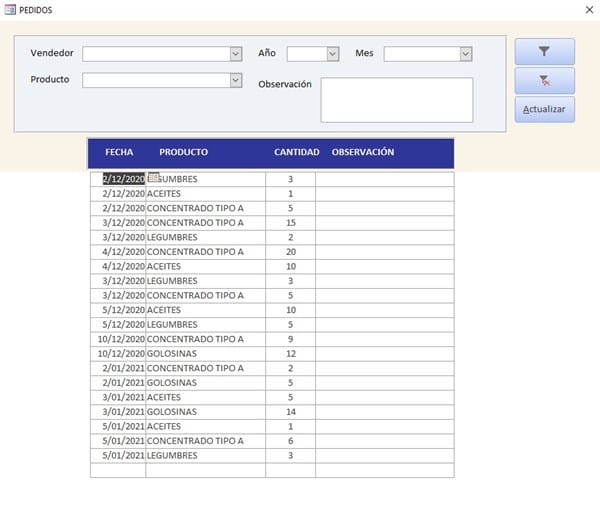Click the PEDIDOS form icon in title bar
Viewport: 600px width, 507px height.
[9, 9]
